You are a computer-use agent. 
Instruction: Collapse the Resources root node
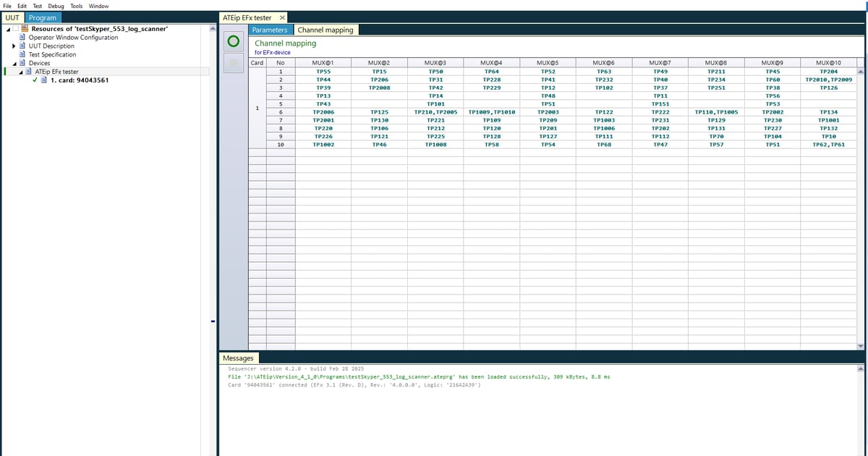(x=7, y=29)
